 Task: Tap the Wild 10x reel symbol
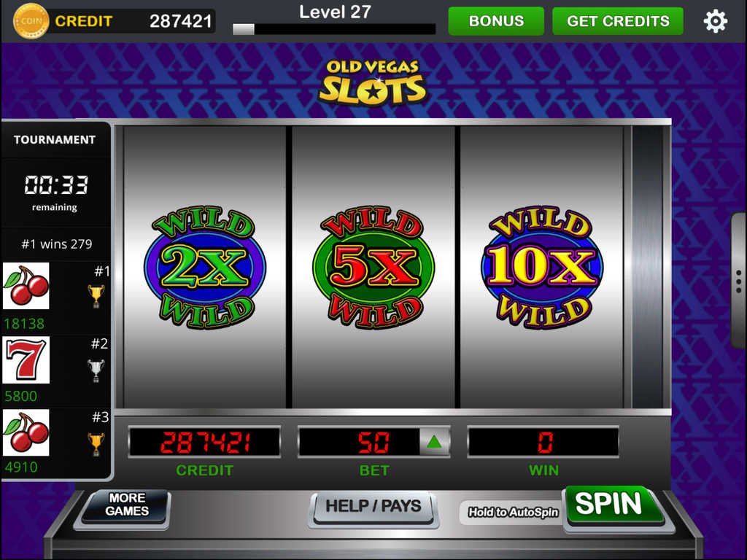pos(542,267)
